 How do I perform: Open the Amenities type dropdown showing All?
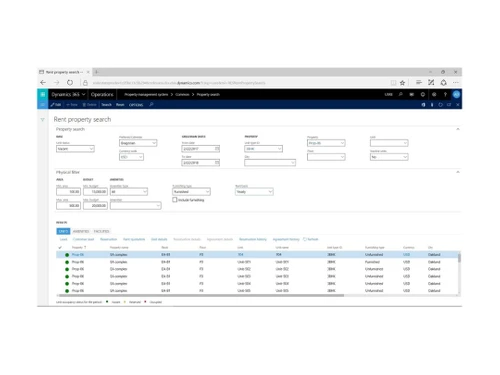129,192
